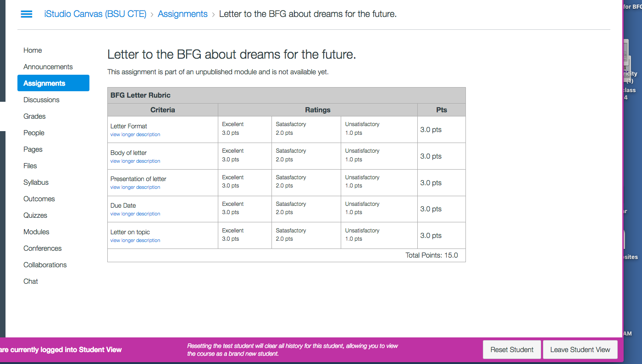642x364 pixels.
Task: Open Modules from course menu
Action: [36, 232]
